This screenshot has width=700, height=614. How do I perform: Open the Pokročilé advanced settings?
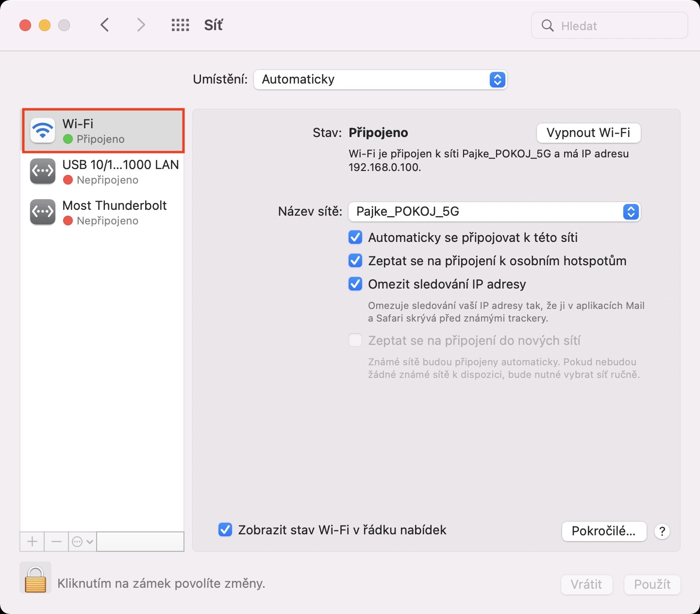(603, 531)
